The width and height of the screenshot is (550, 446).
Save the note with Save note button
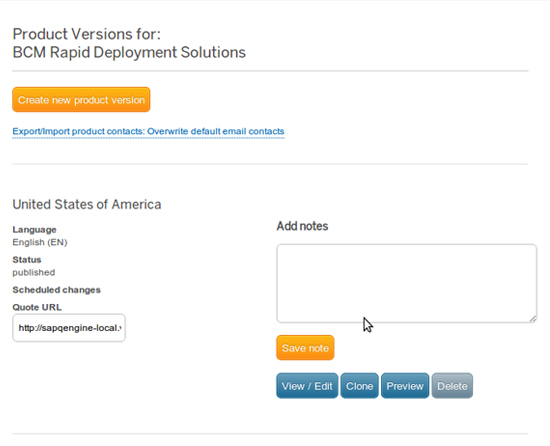[x=305, y=348]
